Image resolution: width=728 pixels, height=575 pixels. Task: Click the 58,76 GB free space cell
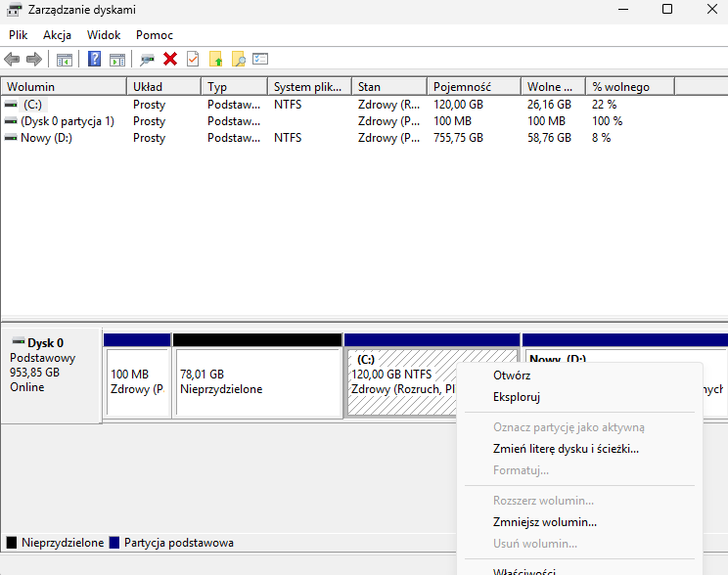pyautogui.click(x=549, y=138)
